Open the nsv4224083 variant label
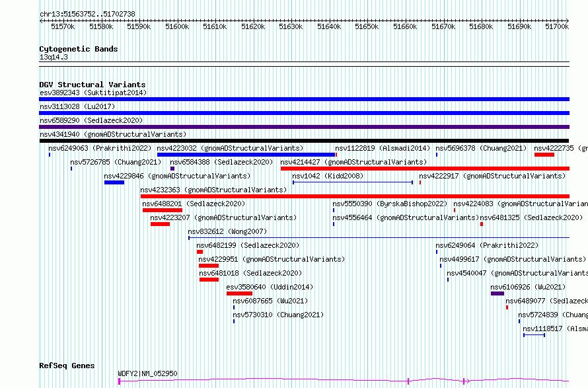Viewport: 588px width, 388px height. 521,204
